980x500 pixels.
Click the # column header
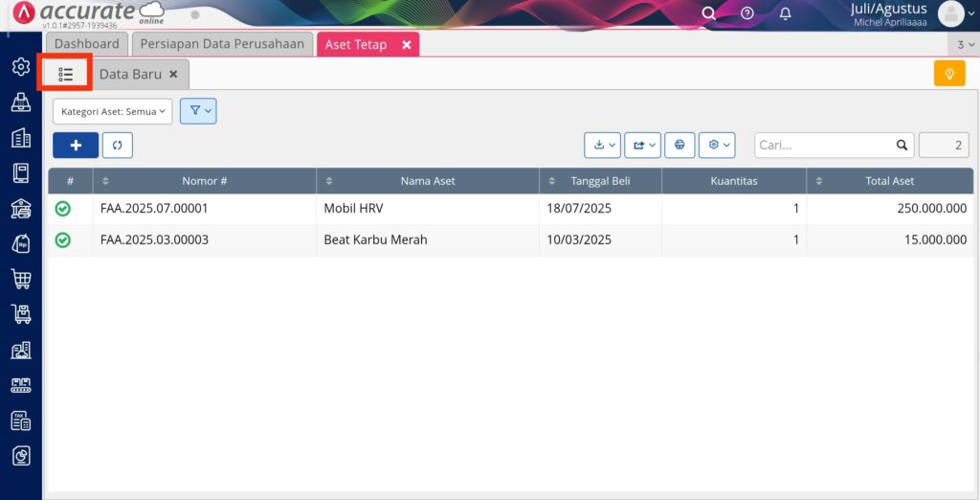(70, 181)
